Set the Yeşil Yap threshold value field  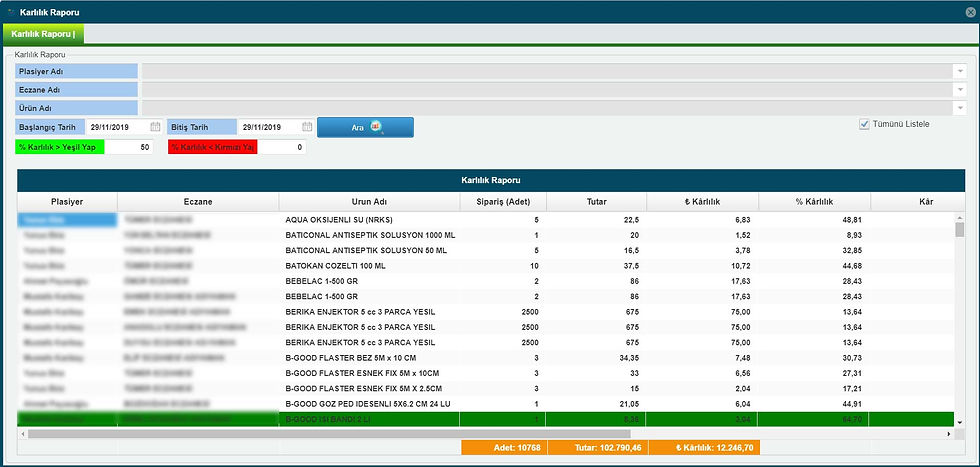(x=128, y=148)
